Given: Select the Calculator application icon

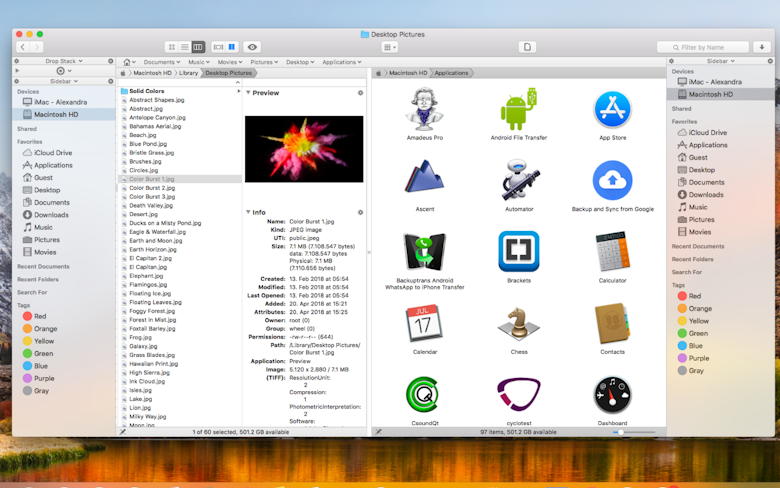Looking at the screenshot, I should (612, 251).
